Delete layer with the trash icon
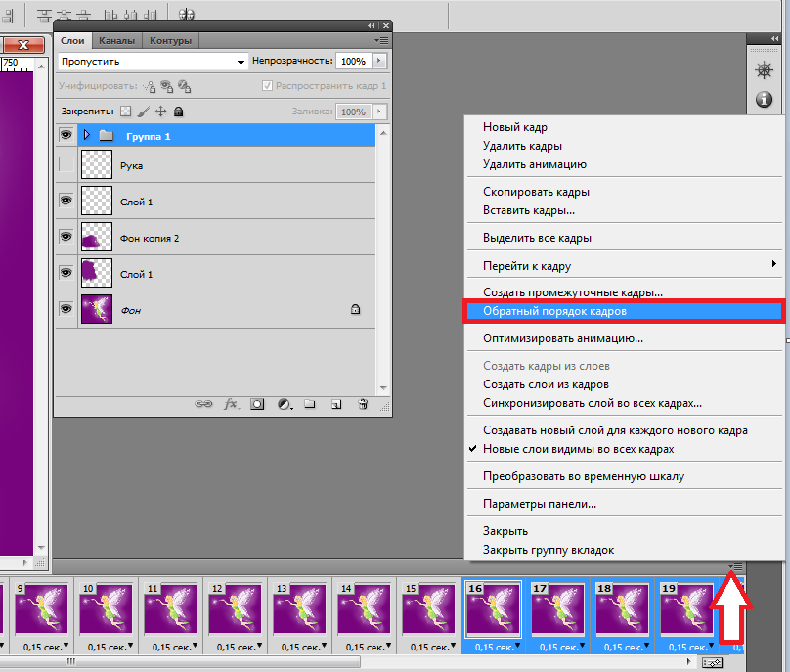 pyautogui.click(x=363, y=404)
